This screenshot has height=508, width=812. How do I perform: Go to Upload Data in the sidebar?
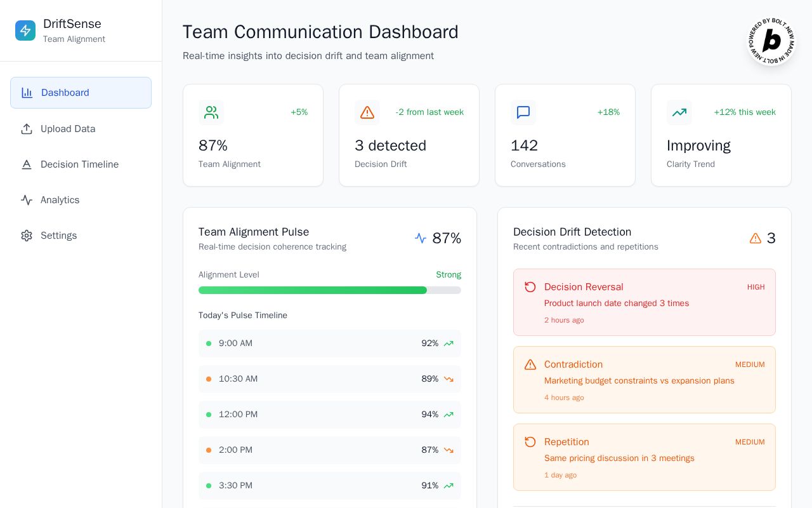81,129
